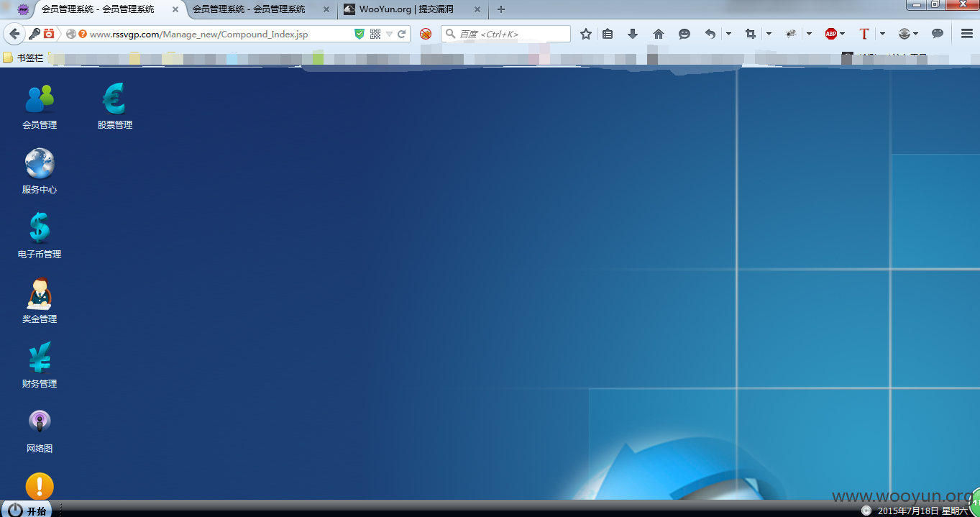Screen dimensions: 980x517
Task: Open the 书签栏 bookmarks folder
Action: click(24, 58)
